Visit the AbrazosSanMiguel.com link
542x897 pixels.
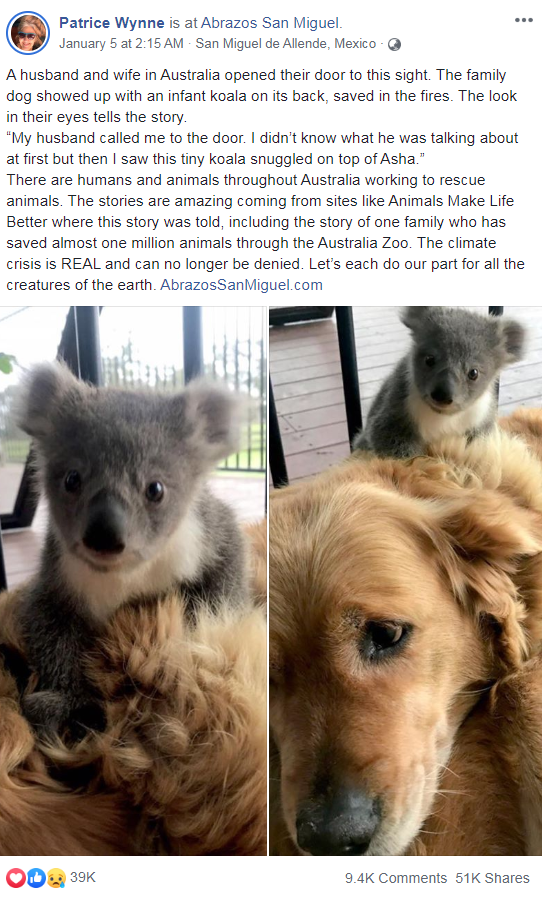[241, 285]
